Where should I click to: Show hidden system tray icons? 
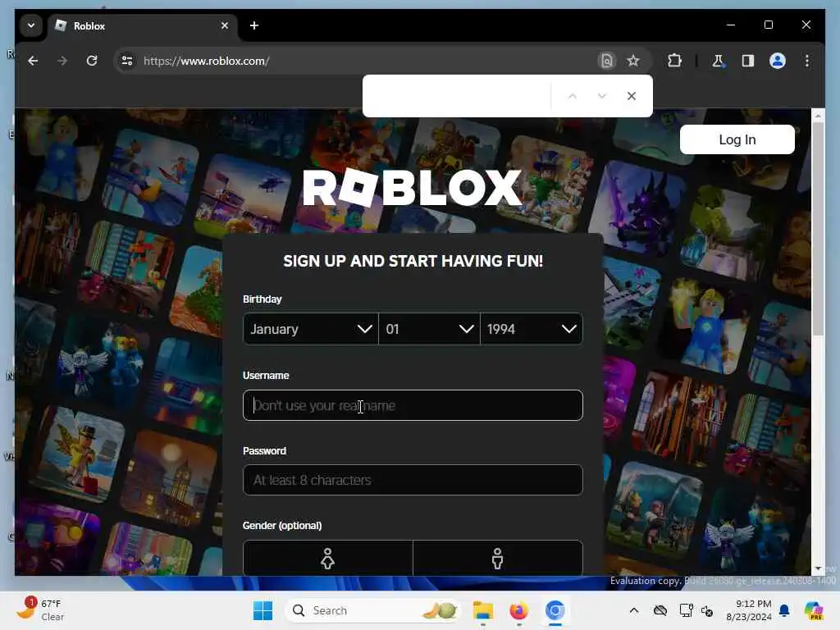(634, 610)
